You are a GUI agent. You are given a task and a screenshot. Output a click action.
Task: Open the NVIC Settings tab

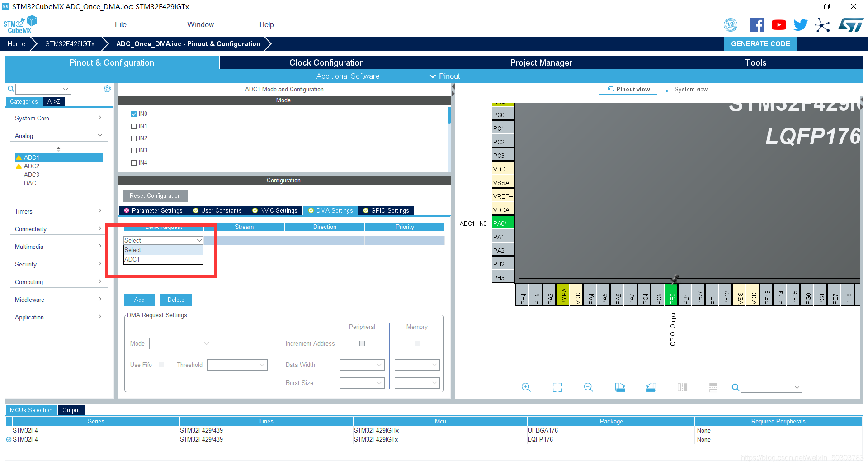pyautogui.click(x=275, y=210)
